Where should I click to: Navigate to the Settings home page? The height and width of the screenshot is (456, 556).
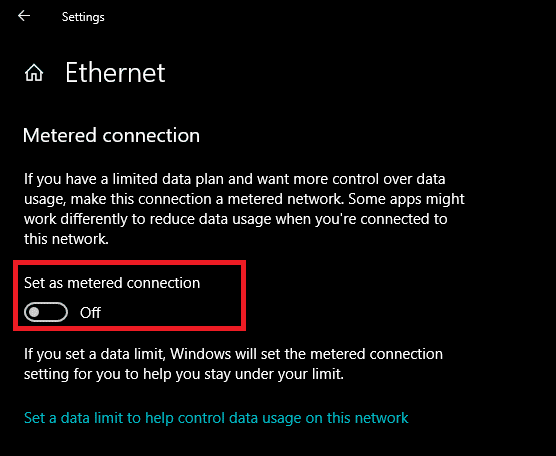tap(34, 73)
